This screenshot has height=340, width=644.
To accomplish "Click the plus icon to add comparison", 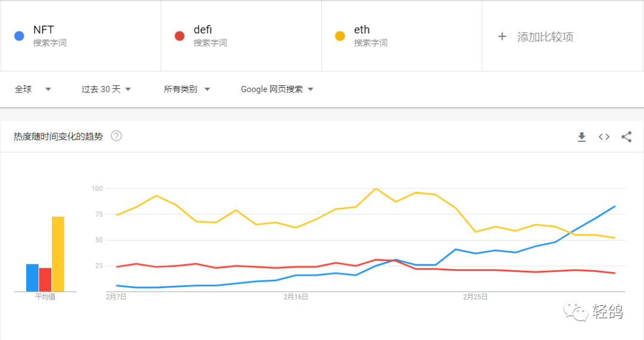I will pyautogui.click(x=502, y=36).
